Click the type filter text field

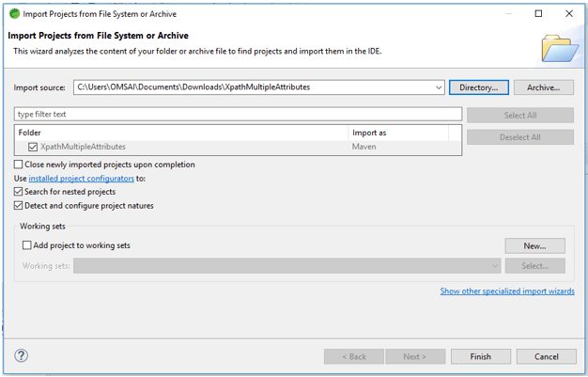[x=239, y=114]
